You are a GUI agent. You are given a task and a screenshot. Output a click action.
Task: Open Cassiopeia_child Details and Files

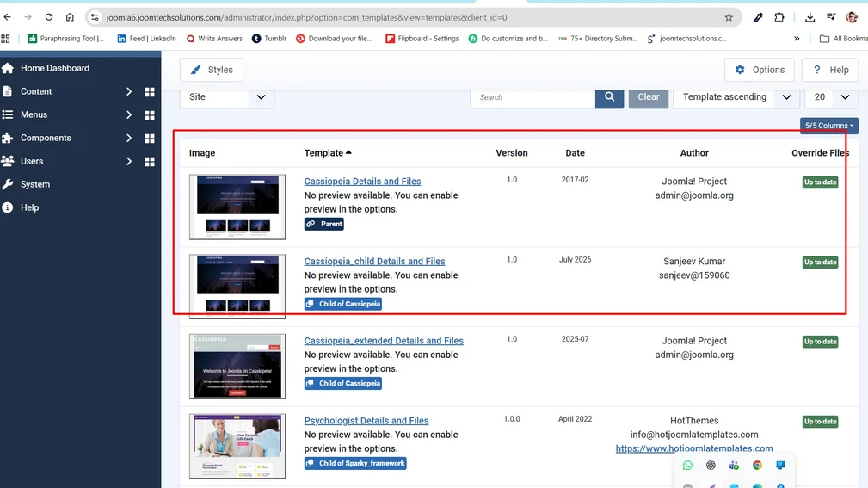click(x=374, y=261)
